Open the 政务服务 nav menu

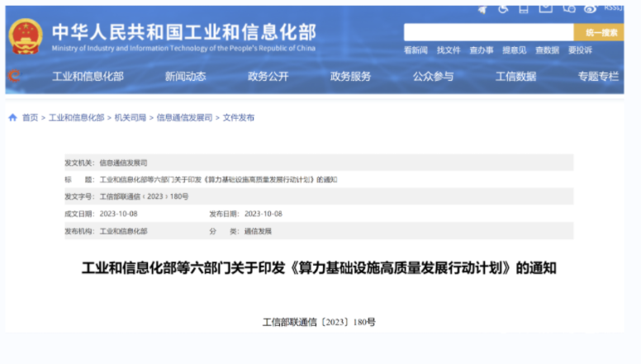351,77
